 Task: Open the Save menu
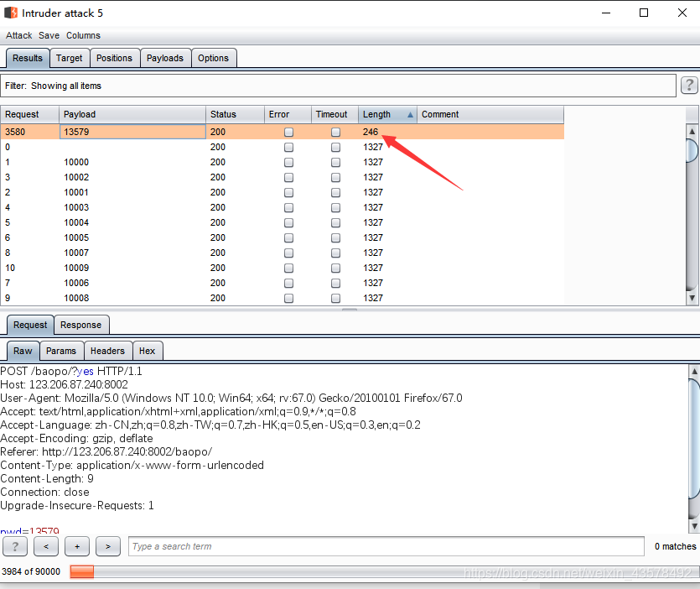(49, 35)
